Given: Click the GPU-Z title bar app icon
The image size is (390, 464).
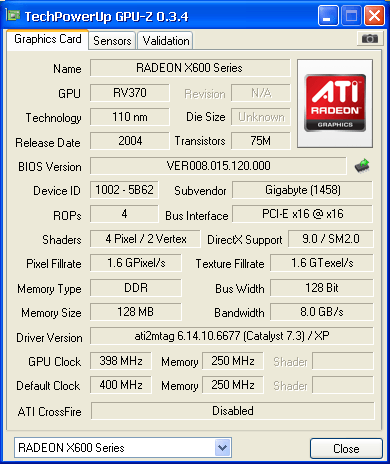Looking at the screenshot, I should click(13, 15).
